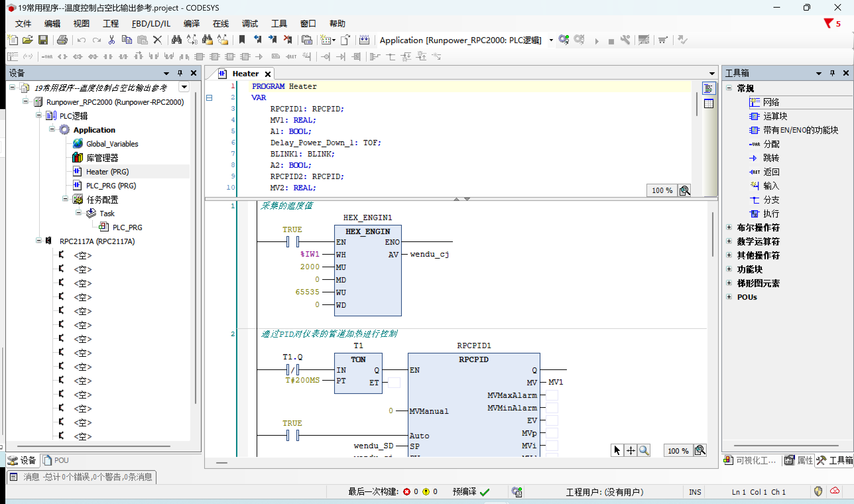The width and height of the screenshot is (854, 504).
Task: Collapse the 任务配置 tree node
Action: (65, 199)
